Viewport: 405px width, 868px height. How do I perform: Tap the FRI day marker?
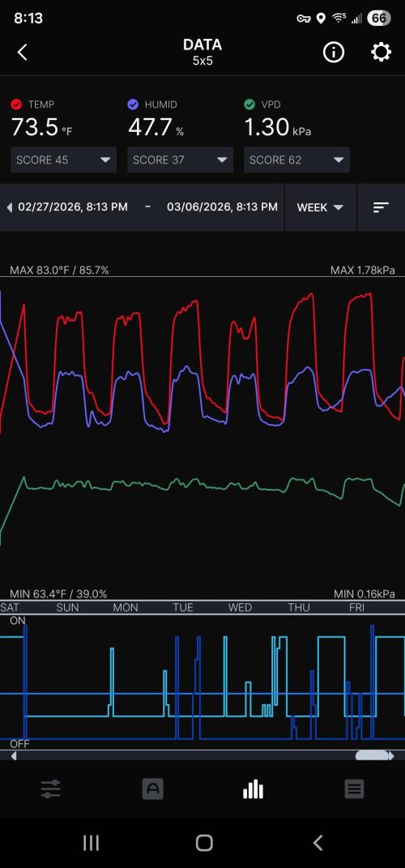(x=356, y=607)
